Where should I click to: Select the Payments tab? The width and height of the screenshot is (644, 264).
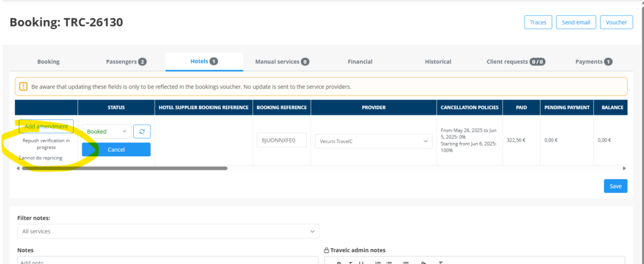[x=594, y=62]
